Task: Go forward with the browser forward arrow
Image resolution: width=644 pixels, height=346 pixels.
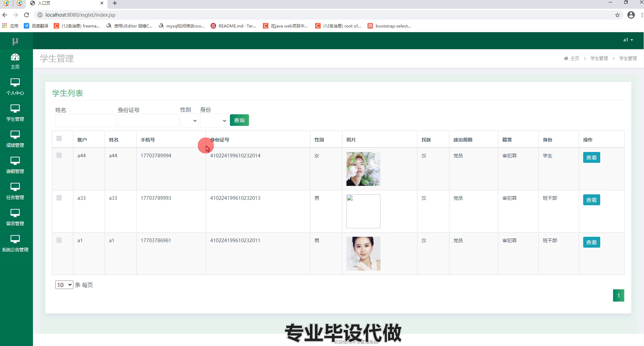Action: click(x=16, y=15)
